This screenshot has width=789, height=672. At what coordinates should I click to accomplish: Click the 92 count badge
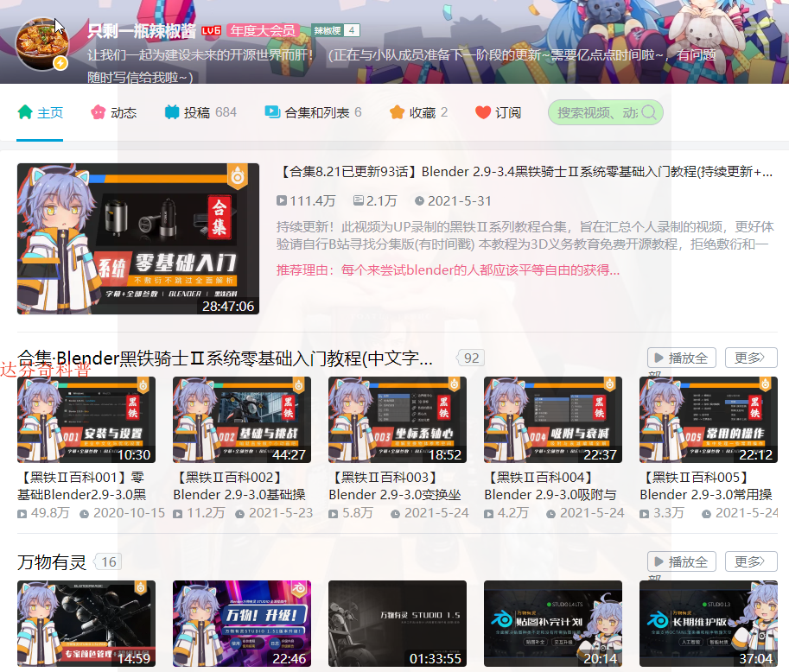(x=471, y=358)
